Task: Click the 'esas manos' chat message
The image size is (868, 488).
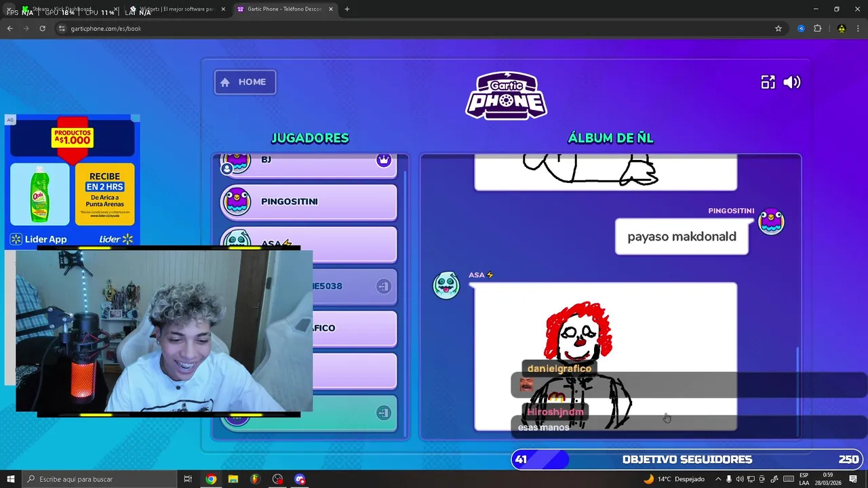Action: 544,428
